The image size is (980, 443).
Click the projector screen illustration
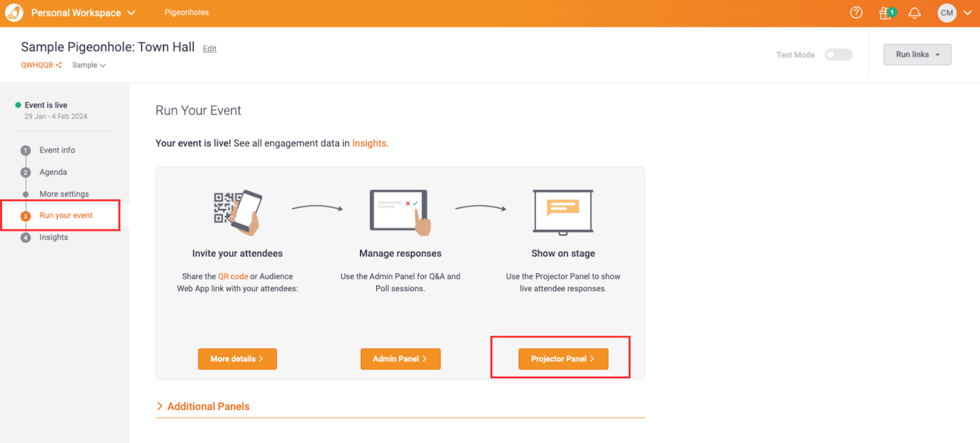pyautogui.click(x=563, y=212)
